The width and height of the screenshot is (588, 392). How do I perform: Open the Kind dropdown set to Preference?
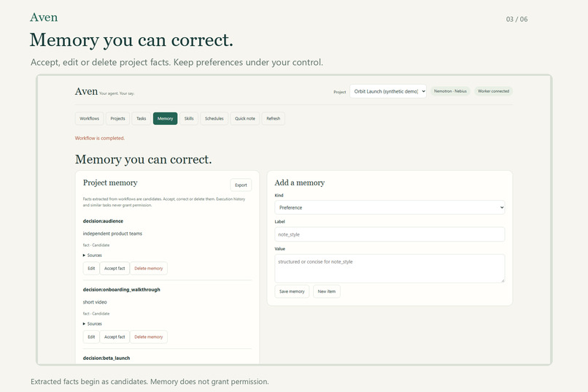coord(390,207)
